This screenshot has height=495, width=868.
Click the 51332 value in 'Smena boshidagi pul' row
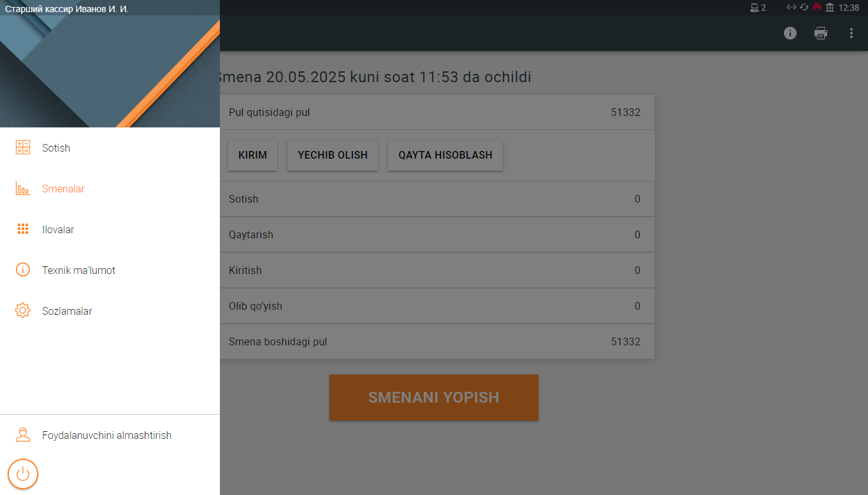626,342
